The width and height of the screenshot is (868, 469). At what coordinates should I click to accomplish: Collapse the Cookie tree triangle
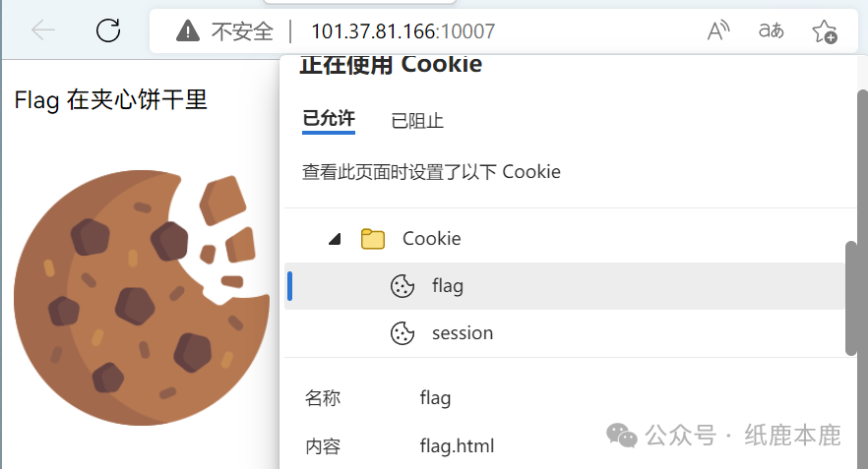[335, 239]
